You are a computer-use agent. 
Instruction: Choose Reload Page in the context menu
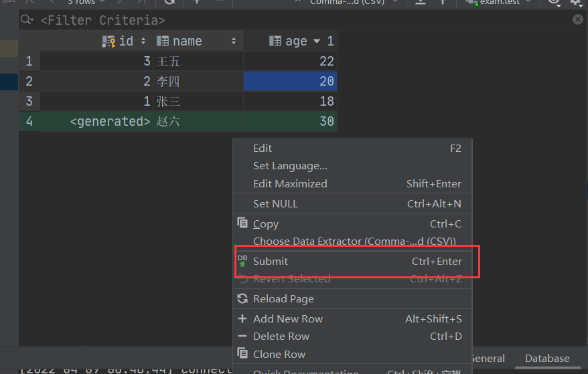point(352,299)
